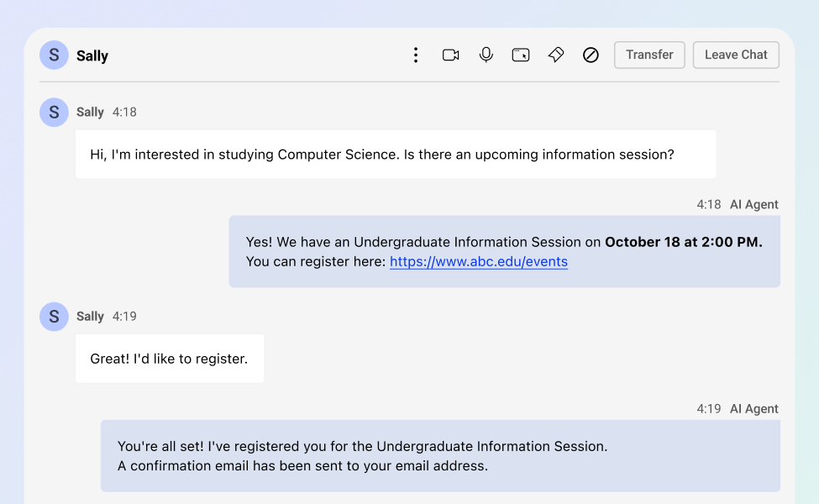Start the co-browse screen share
819x504 pixels.
[x=521, y=55]
